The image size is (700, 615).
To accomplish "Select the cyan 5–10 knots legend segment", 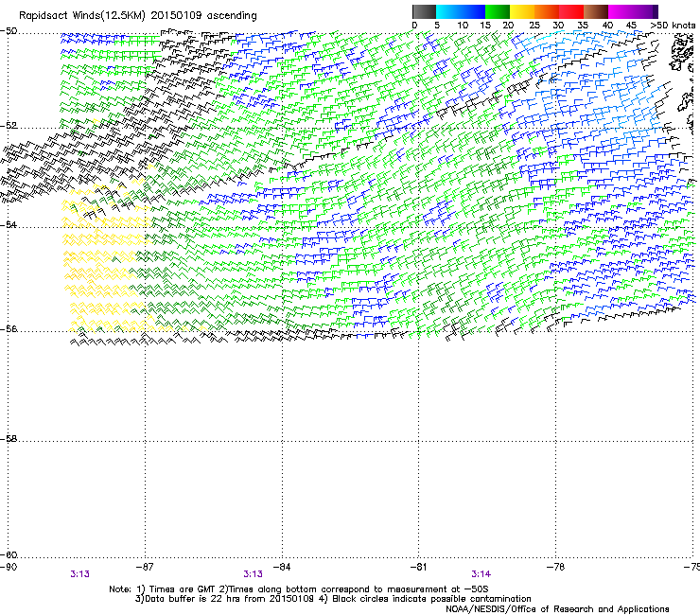I will (x=448, y=11).
